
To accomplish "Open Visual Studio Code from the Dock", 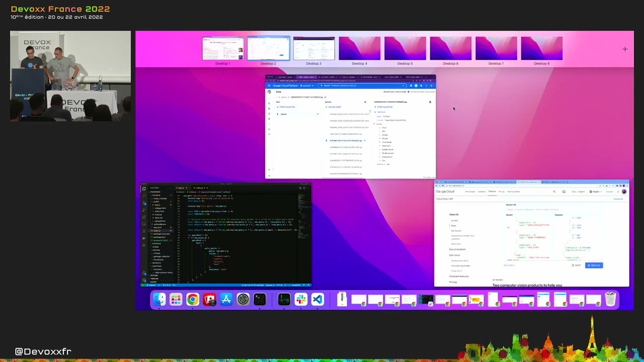I will [x=317, y=300].
